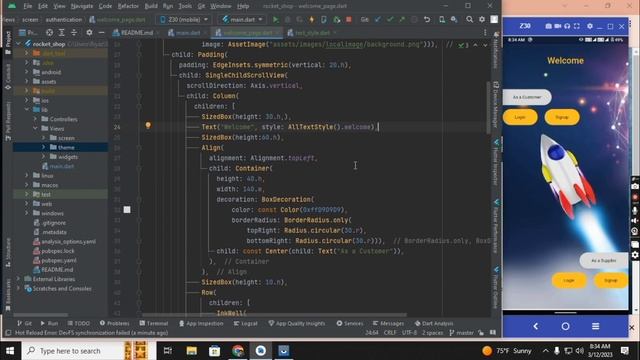
Task: Switch to text_style.dart editor tab
Action: pos(312,32)
